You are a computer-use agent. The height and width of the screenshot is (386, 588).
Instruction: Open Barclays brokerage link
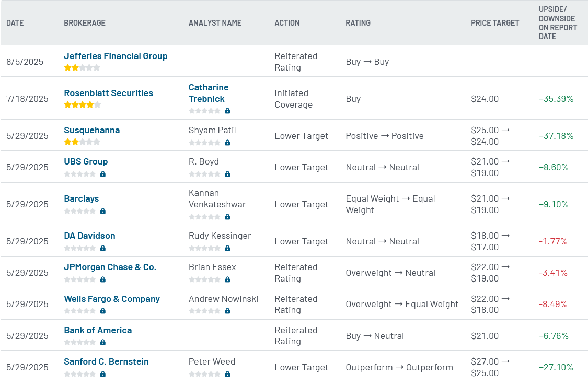82,198
